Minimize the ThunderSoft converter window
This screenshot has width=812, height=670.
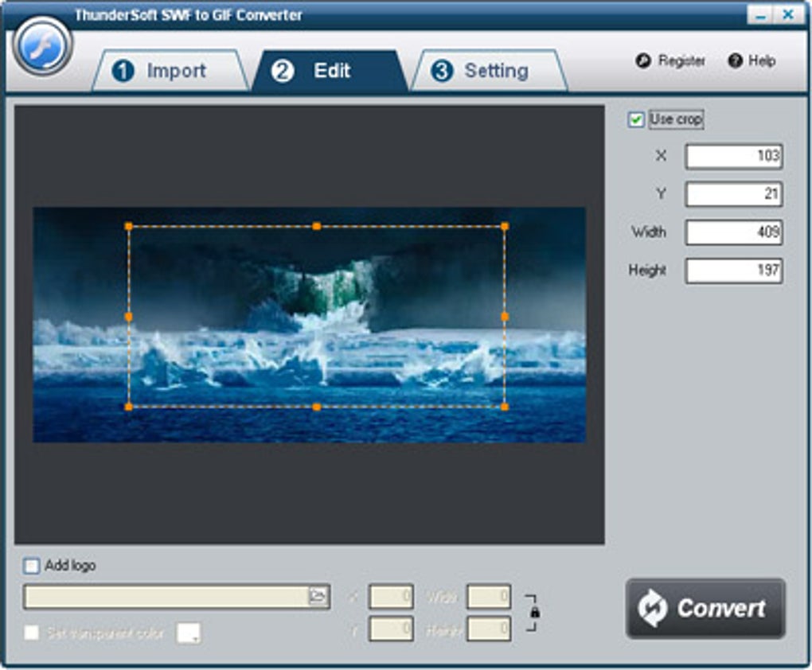(x=760, y=15)
